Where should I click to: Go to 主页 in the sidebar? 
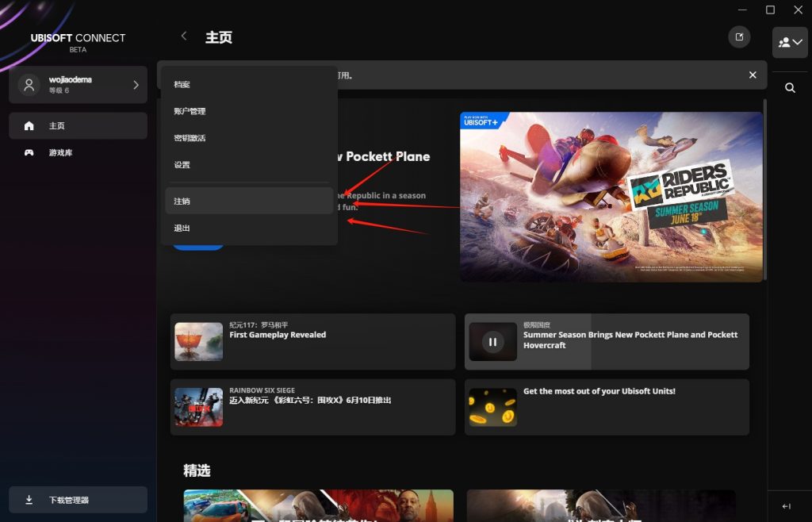coord(79,126)
